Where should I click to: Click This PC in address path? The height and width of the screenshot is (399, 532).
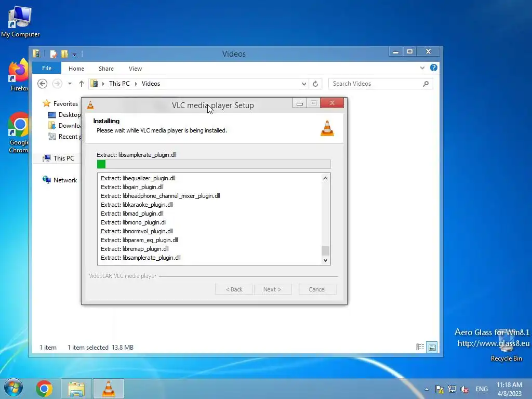[x=119, y=84]
